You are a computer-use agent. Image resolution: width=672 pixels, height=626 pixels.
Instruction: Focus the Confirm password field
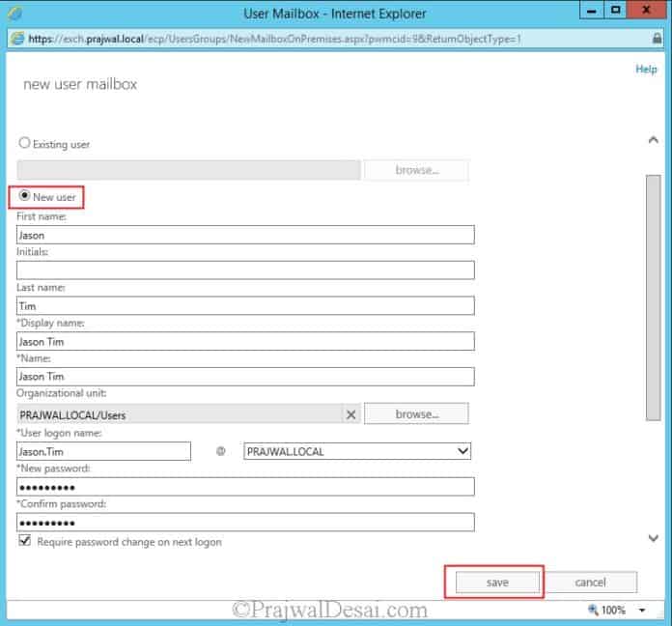[245, 523]
